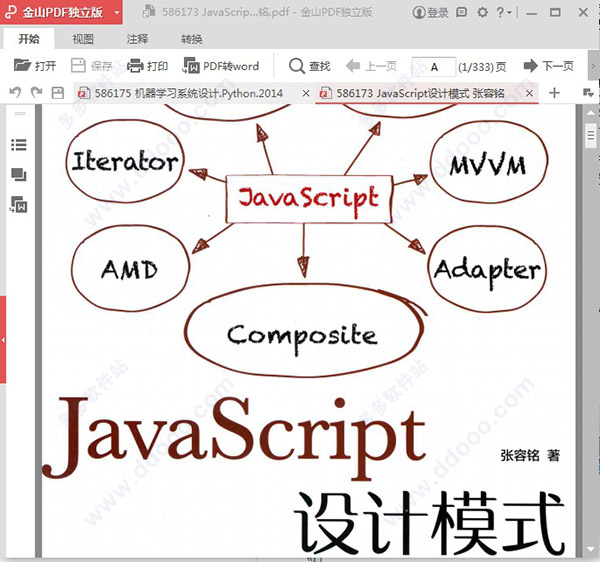Open the 金山PDF独立版 app menu dropdown

click(117, 12)
